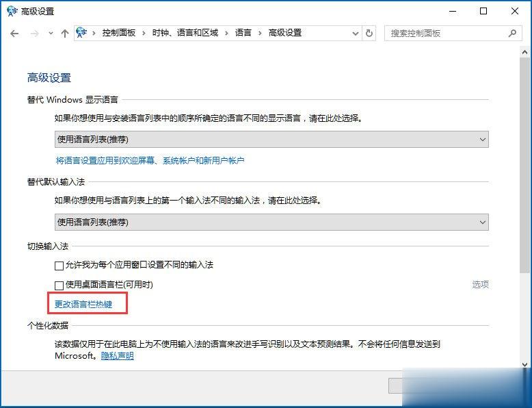Refresh the control panel page
Image resolution: width=532 pixels, height=408 pixels.
point(369,34)
